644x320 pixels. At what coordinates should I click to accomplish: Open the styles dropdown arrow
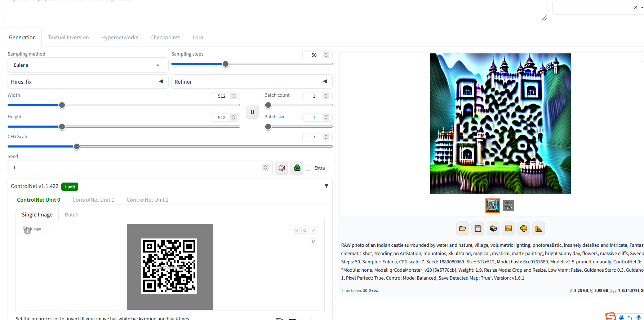click(642, 7)
